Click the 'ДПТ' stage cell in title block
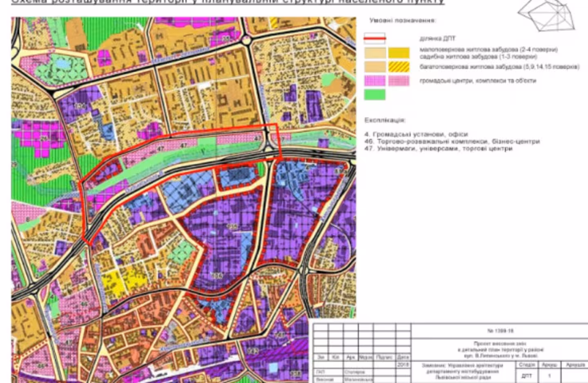Image resolution: width=588 pixels, height=383 pixels. 527,376
